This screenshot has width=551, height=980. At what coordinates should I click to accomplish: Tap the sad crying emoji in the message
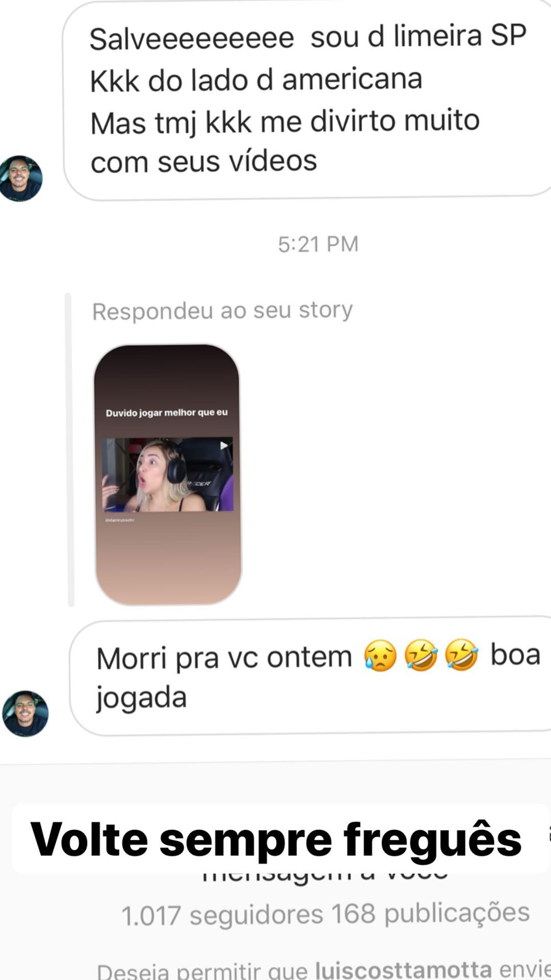[380, 655]
